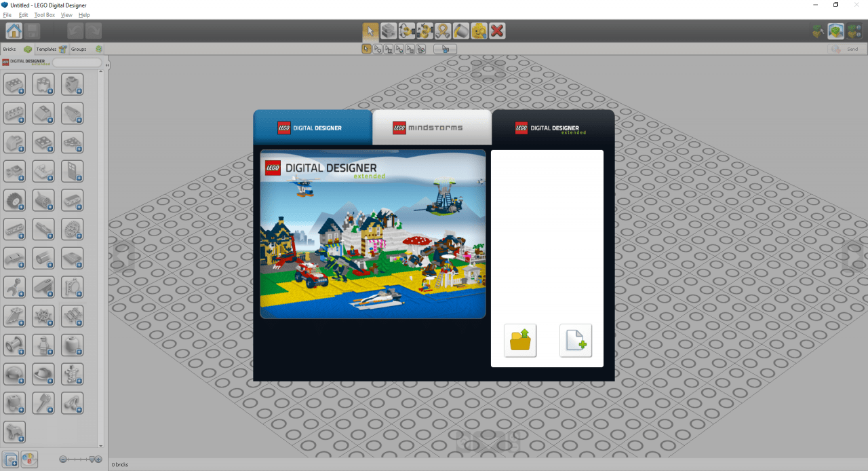The image size is (868, 471).
Task: Choose the Flex tool icon
Action: (443, 31)
